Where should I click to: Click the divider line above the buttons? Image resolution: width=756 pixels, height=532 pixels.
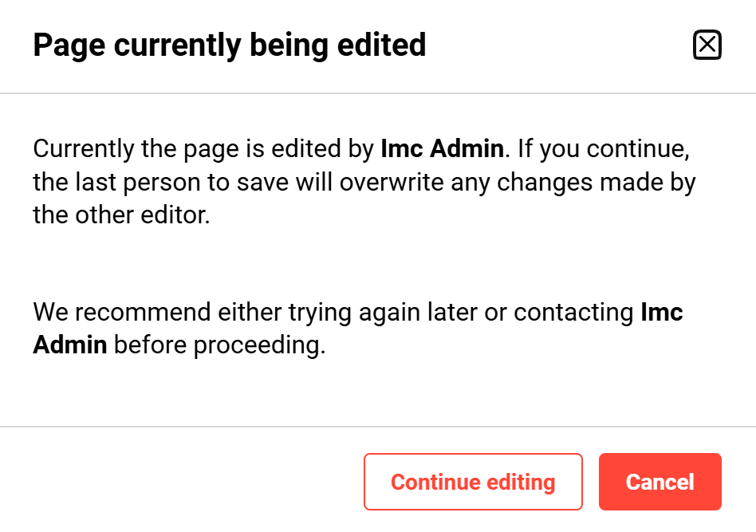click(378, 427)
